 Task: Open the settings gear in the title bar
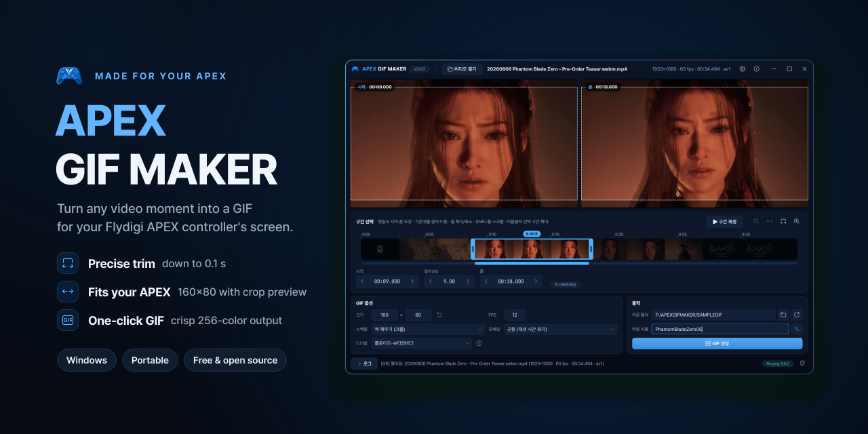(743, 69)
